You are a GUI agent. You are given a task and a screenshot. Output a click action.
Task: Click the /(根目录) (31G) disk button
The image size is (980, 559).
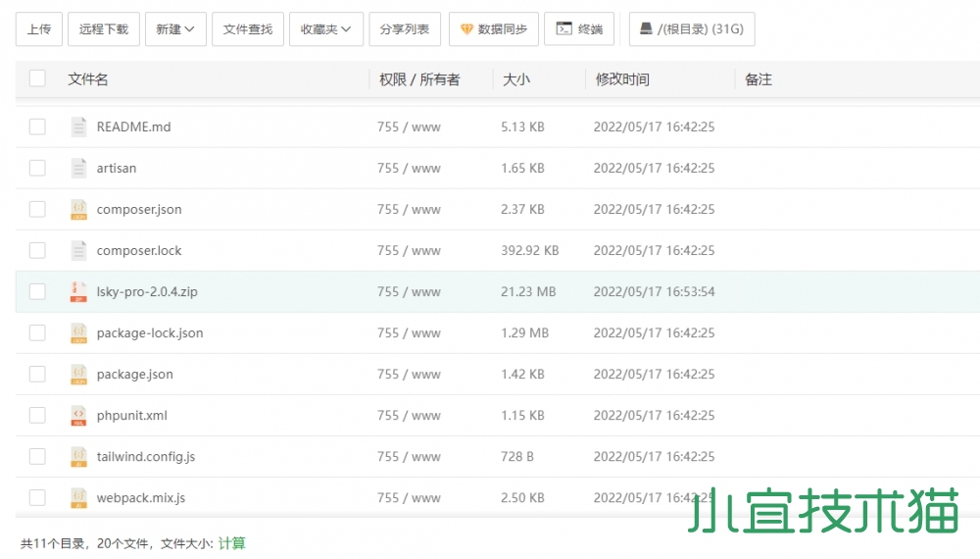tap(692, 29)
